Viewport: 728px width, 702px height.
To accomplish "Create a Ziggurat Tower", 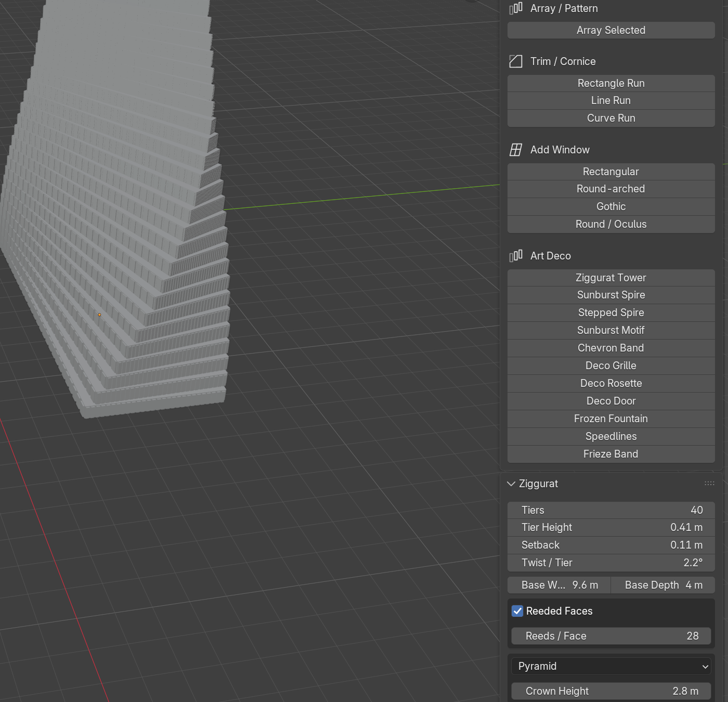I will [x=611, y=278].
